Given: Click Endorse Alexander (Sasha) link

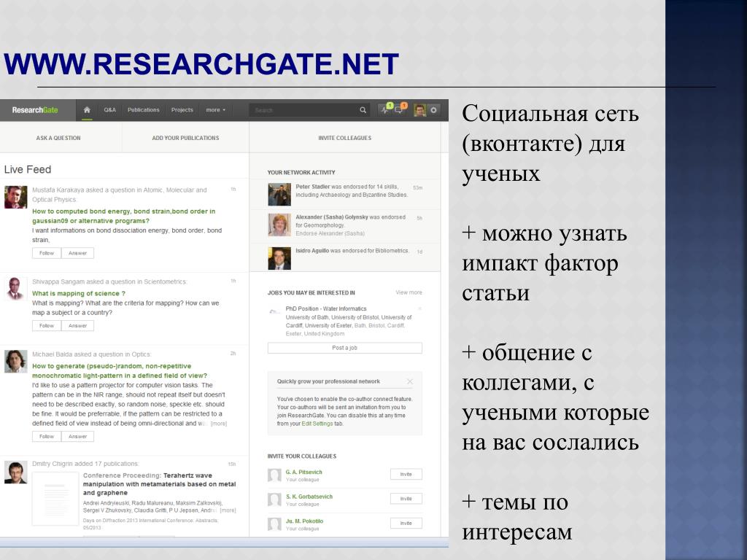Looking at the screenshot, I should tap(330, 233).
